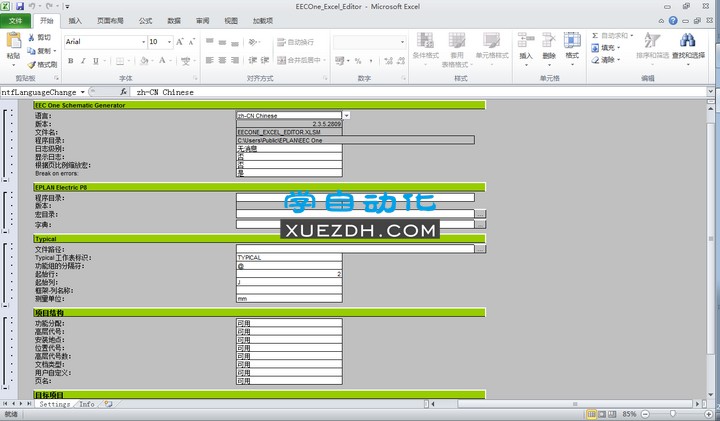Switch to the Data (数据) ribbon tab
This screenshot has width=720, height=421.
(174, 21)
